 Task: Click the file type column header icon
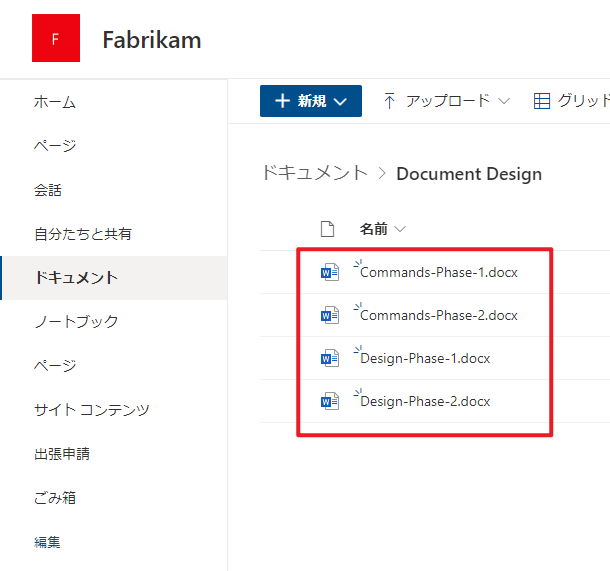(x=328, y=229)
